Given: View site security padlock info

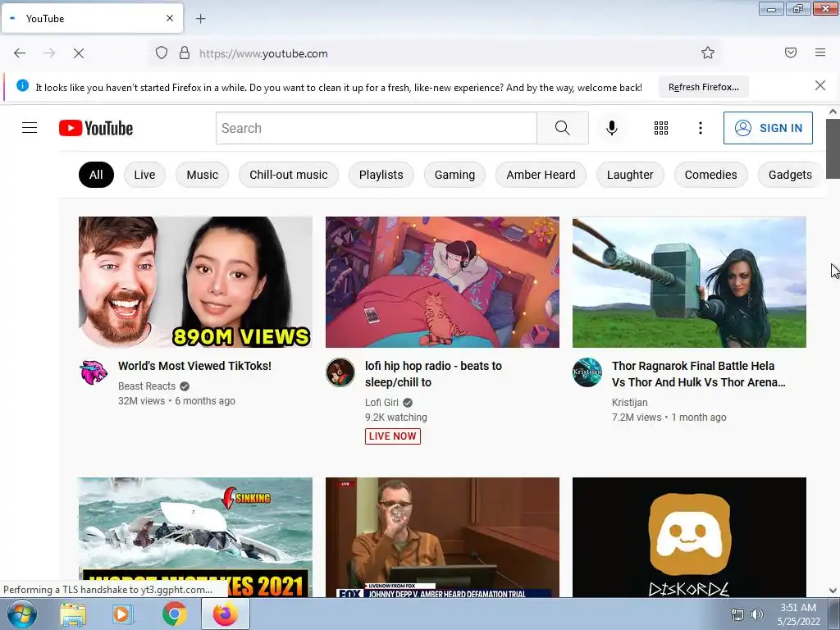Looking at the screenshot, I should coord(185,52).
